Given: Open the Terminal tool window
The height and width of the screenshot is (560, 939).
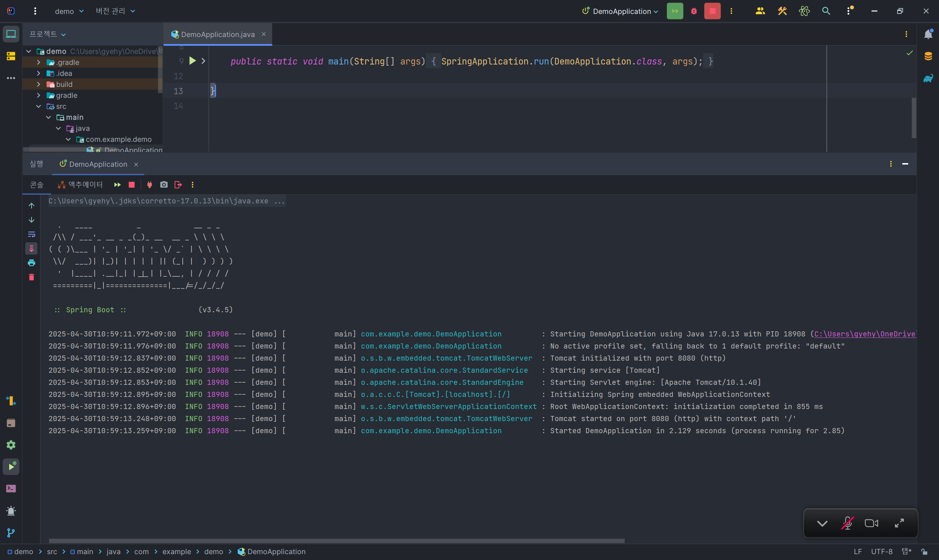Looking at the screenshot, I should 11,489.
